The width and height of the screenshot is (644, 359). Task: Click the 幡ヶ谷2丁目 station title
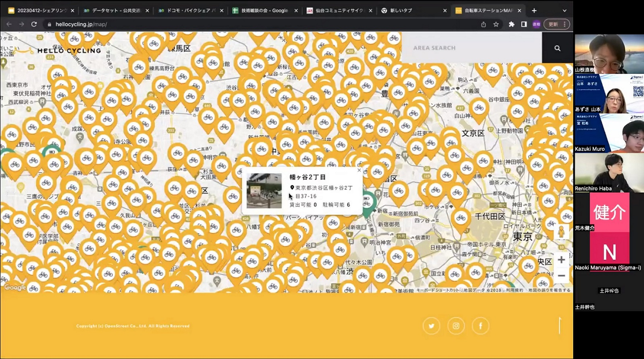point(308,177)
